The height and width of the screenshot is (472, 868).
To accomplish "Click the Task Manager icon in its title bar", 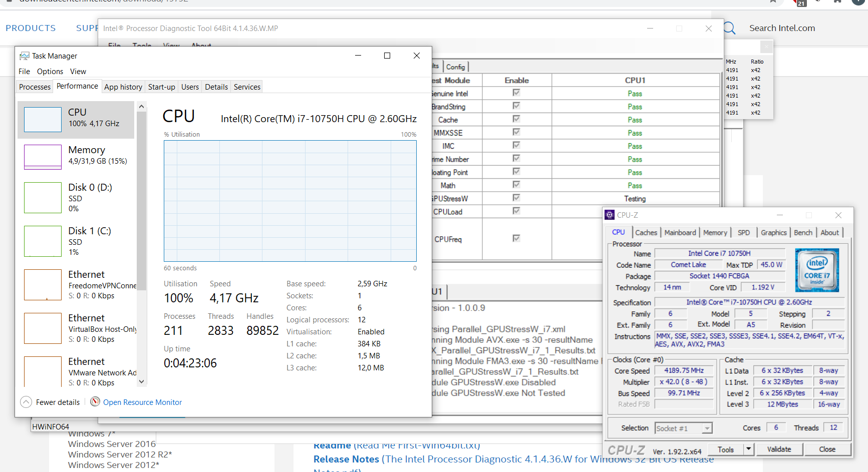I will point(24,56).
